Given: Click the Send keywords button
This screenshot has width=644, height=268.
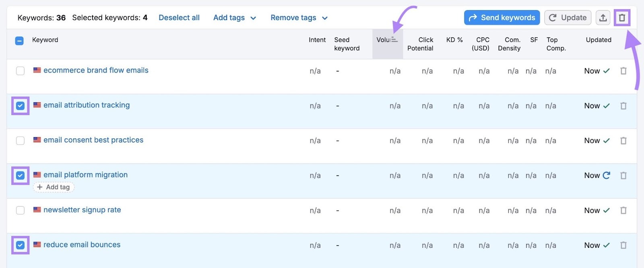Looking at the screenshot, I should (x=502, y=18).
